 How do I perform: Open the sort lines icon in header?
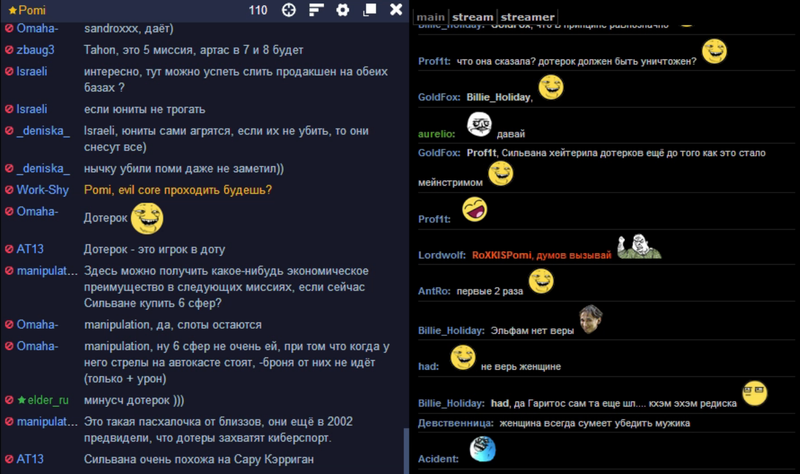point(316,10)
